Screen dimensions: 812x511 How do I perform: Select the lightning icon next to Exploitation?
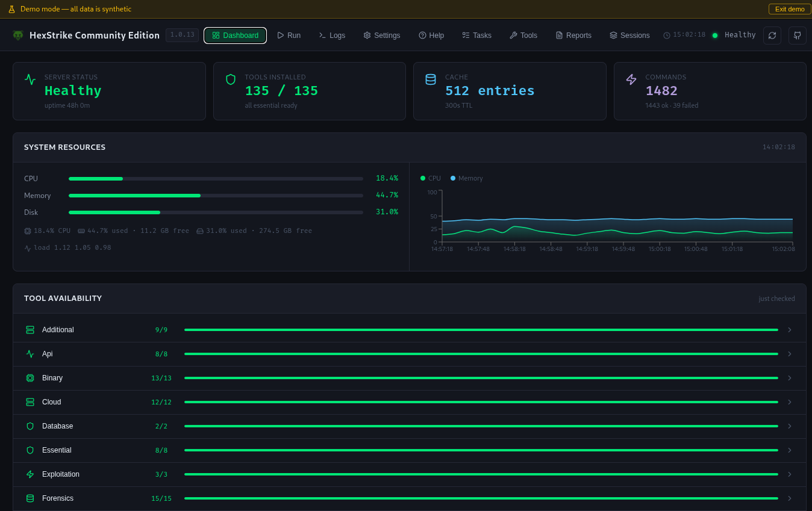[x=30, y=474]
